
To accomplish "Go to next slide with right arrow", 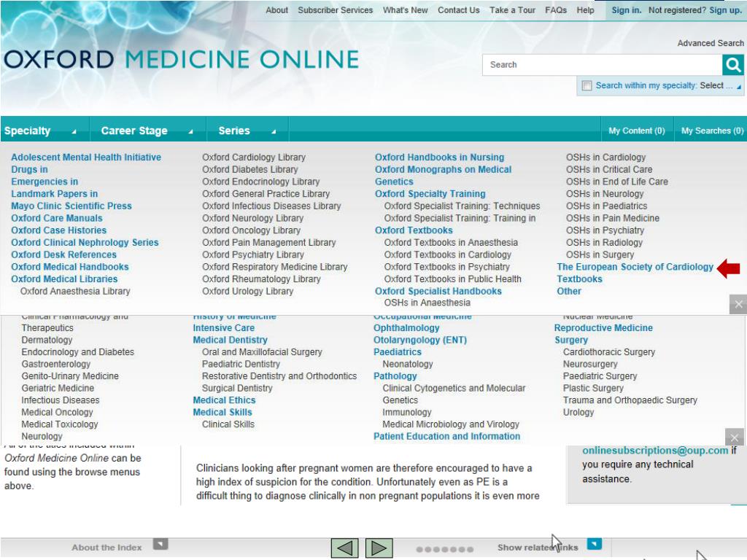I will pyautogui.click(x=379, y=548).
